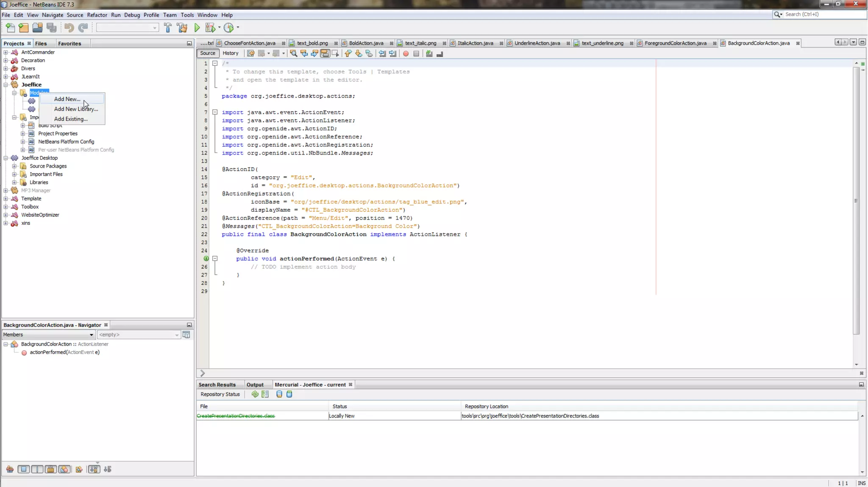Toggle Sort by Name in Navigator
The height and width of the screenshot is (487, 868).
click(x=94, y=469)
